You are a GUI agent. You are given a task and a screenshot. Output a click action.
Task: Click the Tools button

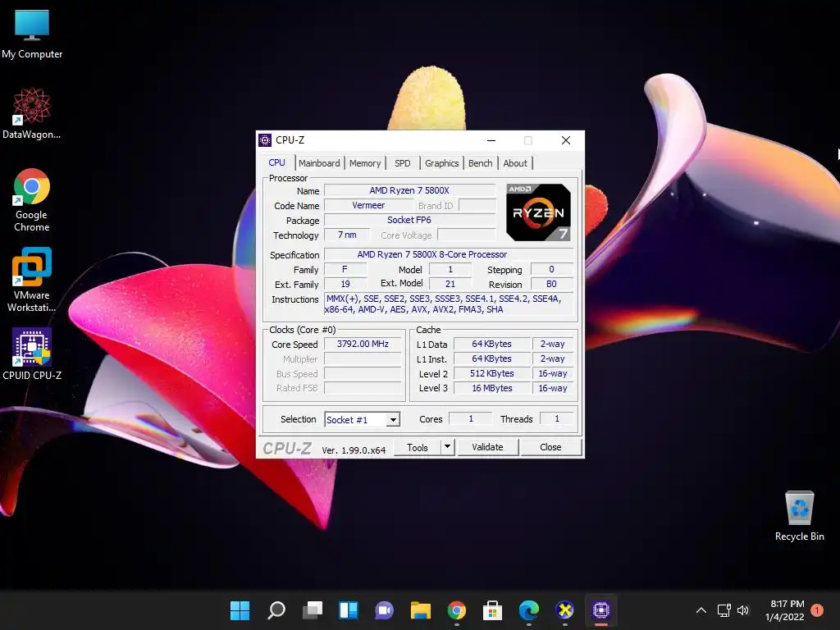(x=418, y=447)
